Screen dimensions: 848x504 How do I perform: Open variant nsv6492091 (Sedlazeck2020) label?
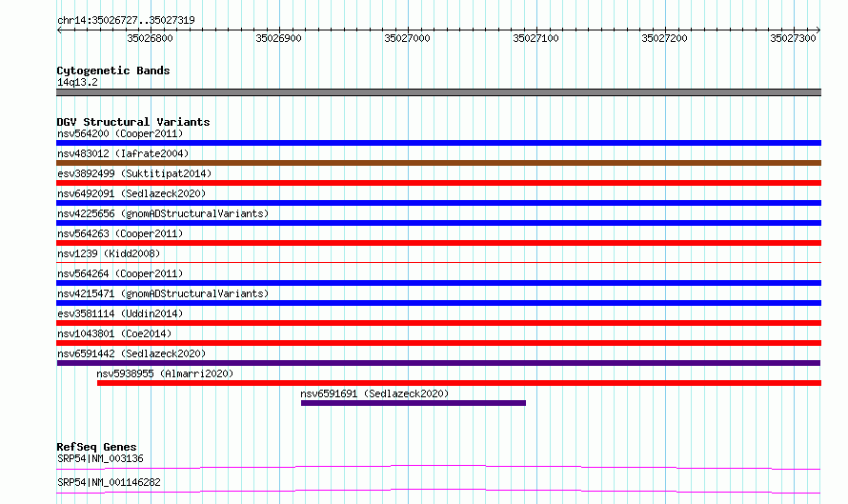point(131,193)
